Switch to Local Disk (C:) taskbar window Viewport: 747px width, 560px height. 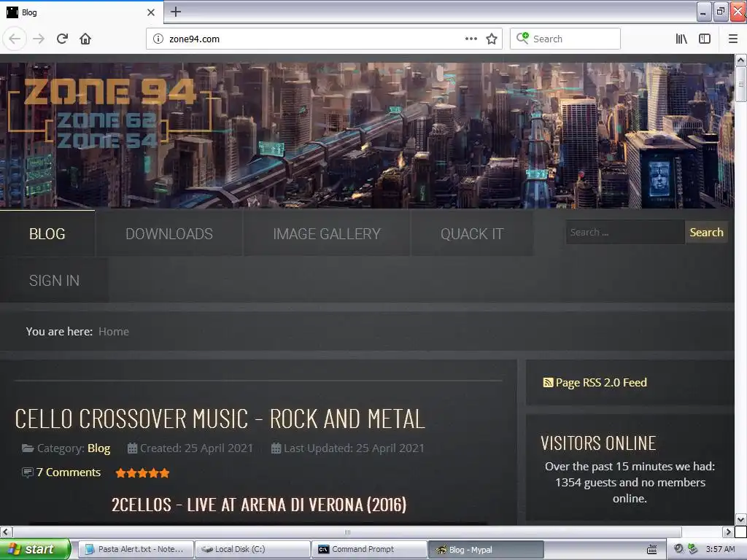(253, 549)
